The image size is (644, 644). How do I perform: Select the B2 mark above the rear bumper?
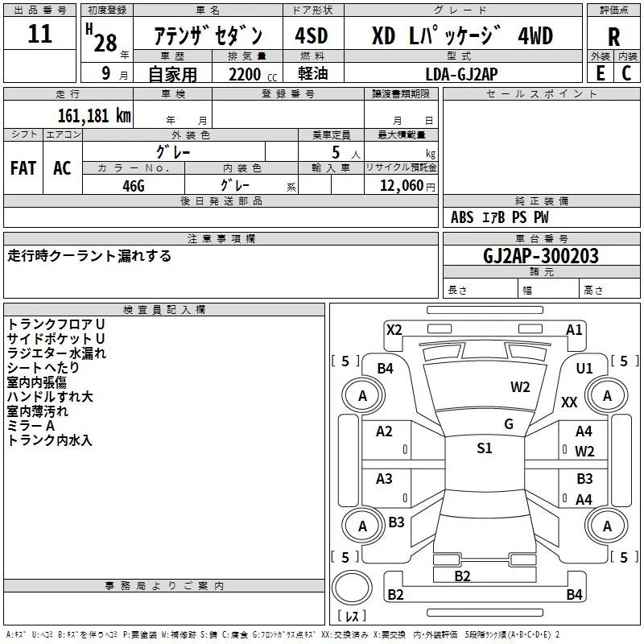pos(462,576)
